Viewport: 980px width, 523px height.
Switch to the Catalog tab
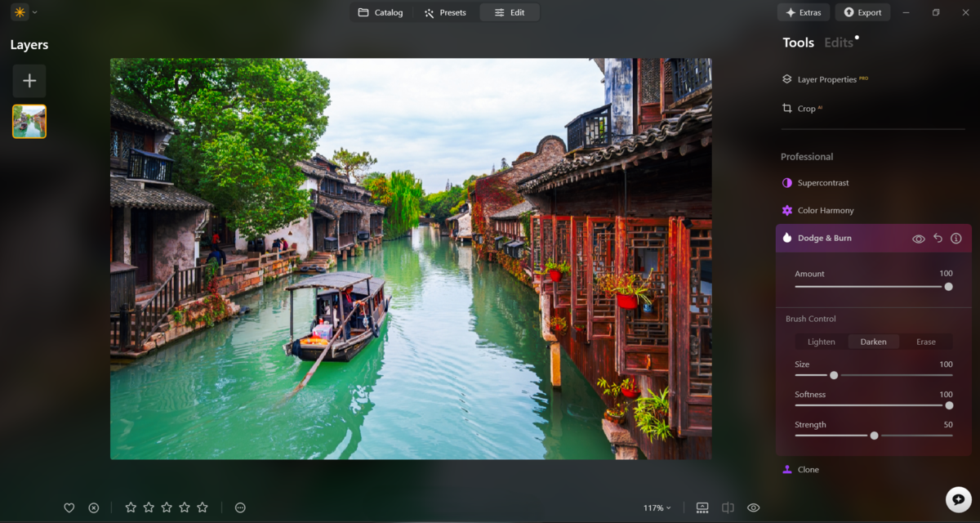click(381, 12)
